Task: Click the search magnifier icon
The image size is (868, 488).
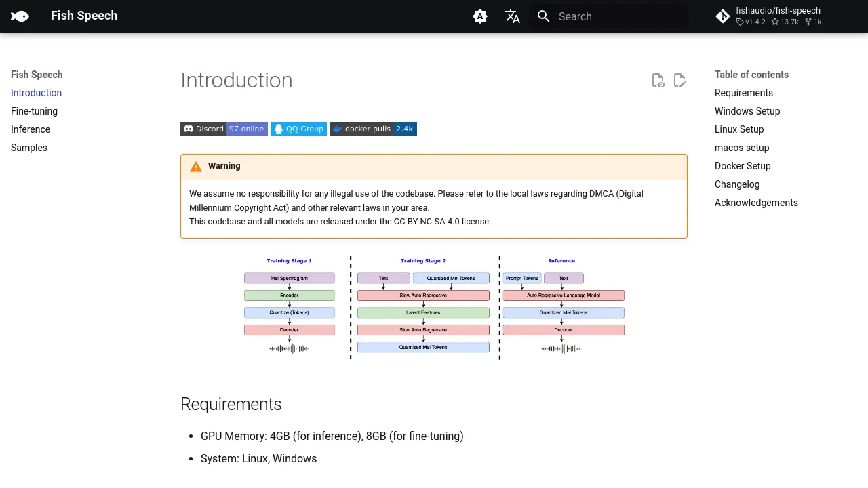Action: click(x=543, y=16)
